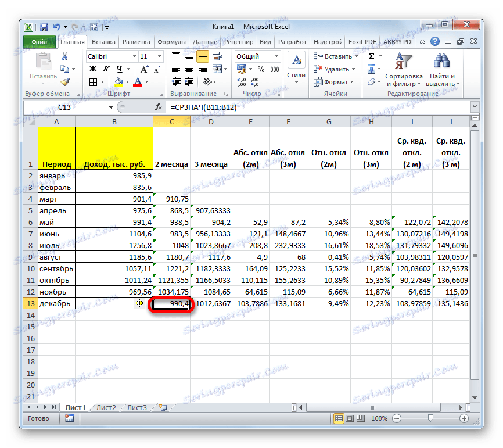Open the font size dropdown
The width and height of the screenshot is (503, 448).
coord(160,56)
